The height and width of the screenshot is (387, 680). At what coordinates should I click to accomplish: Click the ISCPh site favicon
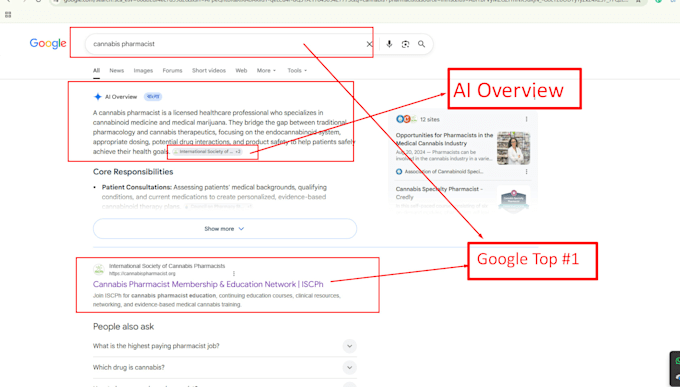(99, 269)
